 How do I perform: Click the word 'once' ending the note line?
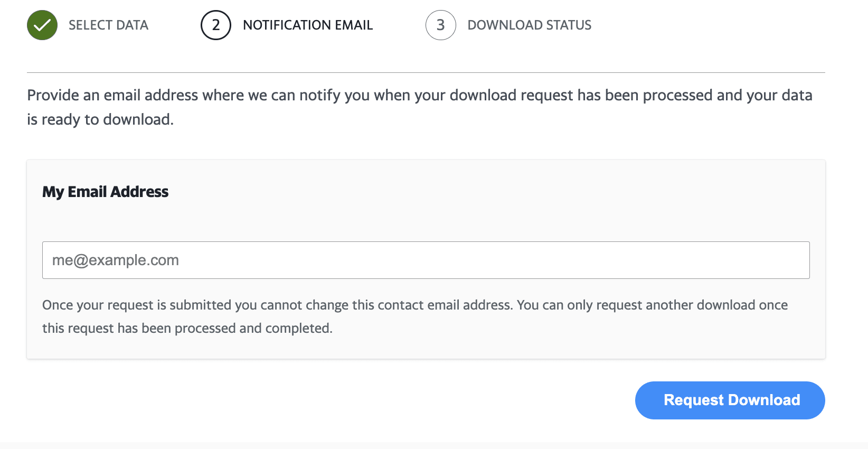click(773, 305)
